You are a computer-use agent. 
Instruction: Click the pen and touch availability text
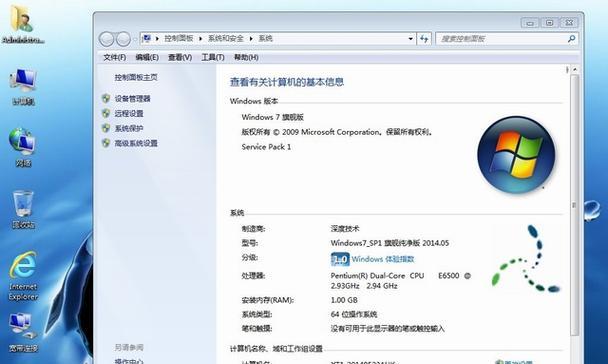(387, 329)
